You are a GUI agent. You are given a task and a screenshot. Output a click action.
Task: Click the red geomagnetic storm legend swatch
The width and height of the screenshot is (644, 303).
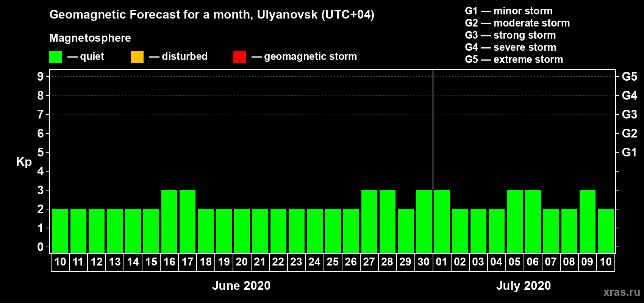[239, 57]
